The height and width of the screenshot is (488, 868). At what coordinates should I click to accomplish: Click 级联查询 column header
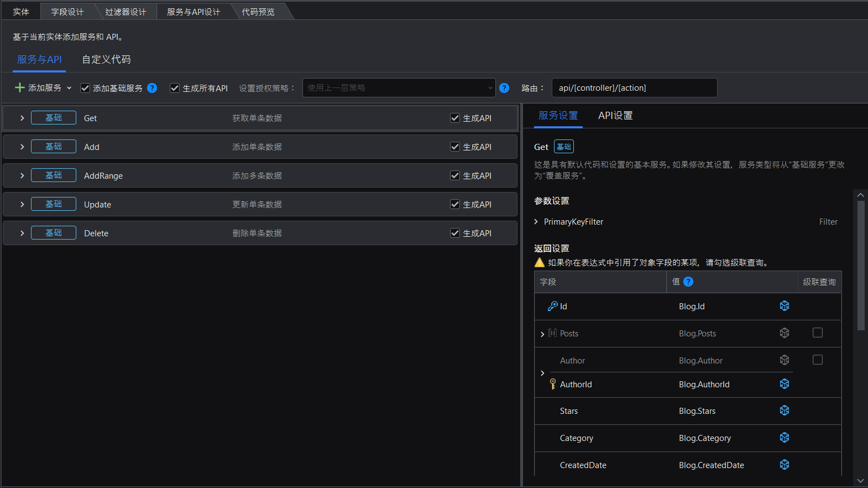819,282
